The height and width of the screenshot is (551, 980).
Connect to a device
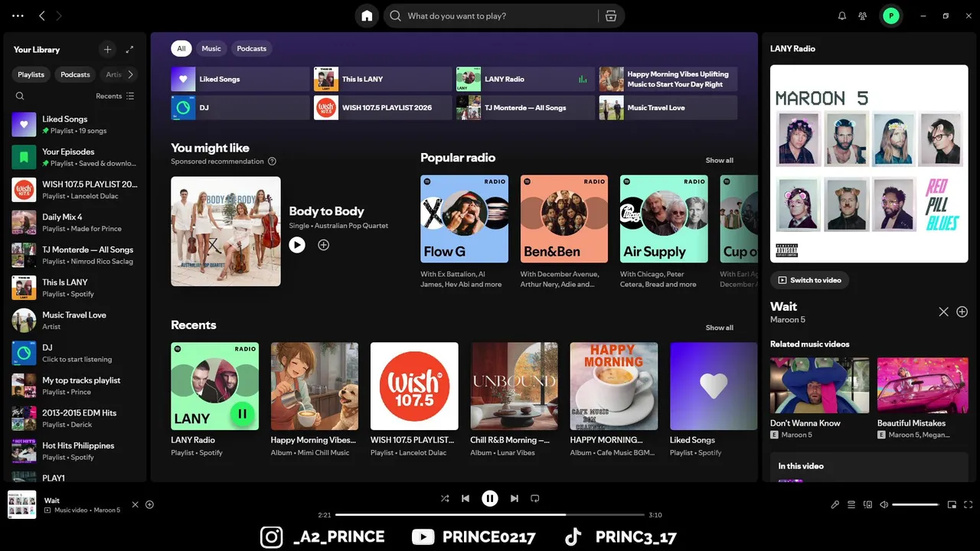867,504
